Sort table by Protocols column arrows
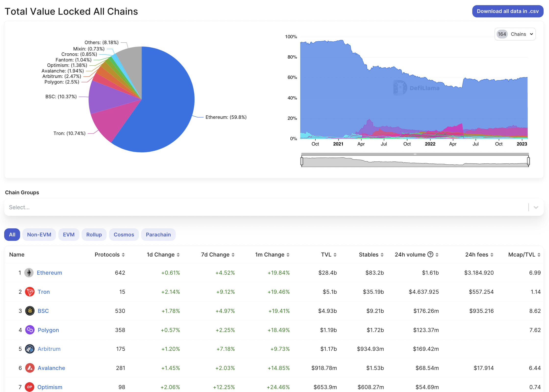 click(x=123, y=255)
